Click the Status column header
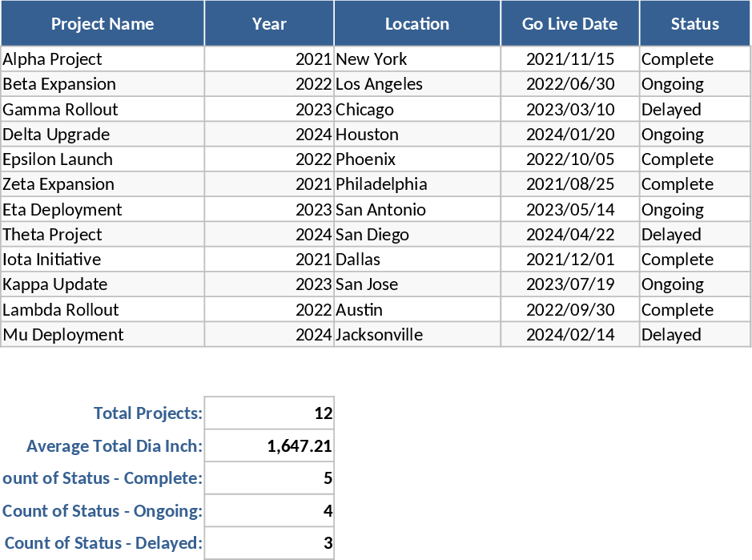This screenshot has width=752, height=560. (x=694, y=24)
